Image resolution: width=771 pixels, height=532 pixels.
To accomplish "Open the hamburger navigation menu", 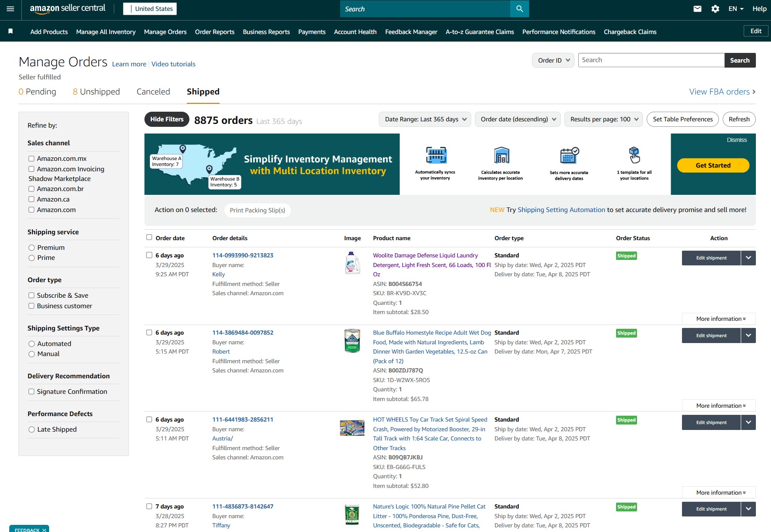I will (10, 9).
